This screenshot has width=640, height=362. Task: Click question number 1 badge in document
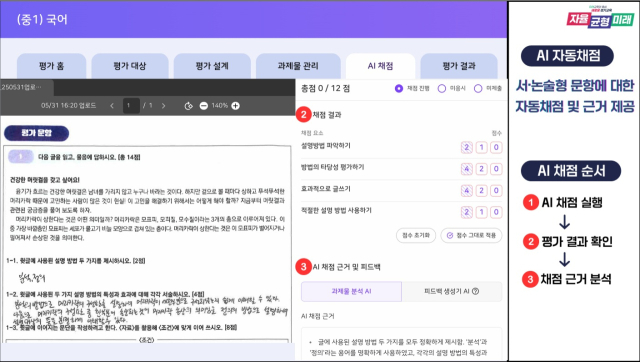(20, 157)
